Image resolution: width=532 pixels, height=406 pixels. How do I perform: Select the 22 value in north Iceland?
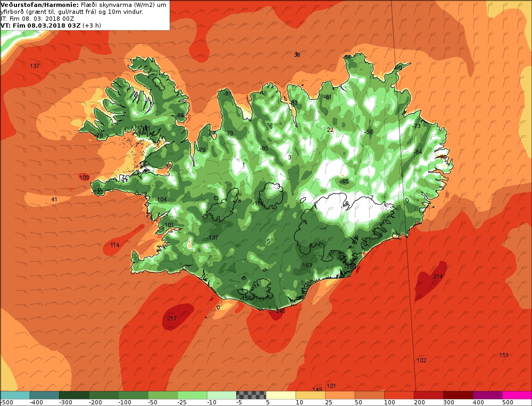(330, 130)
